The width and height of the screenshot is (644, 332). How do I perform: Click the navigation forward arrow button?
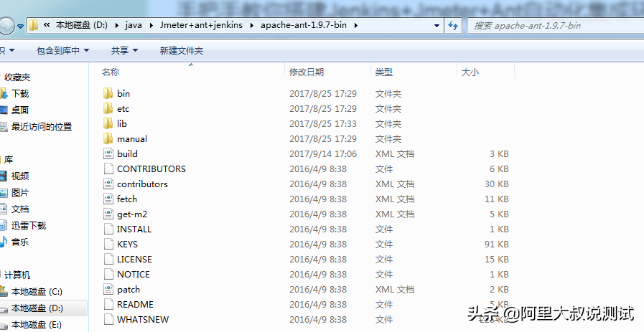pyautogui.click(x=6, y=26)
